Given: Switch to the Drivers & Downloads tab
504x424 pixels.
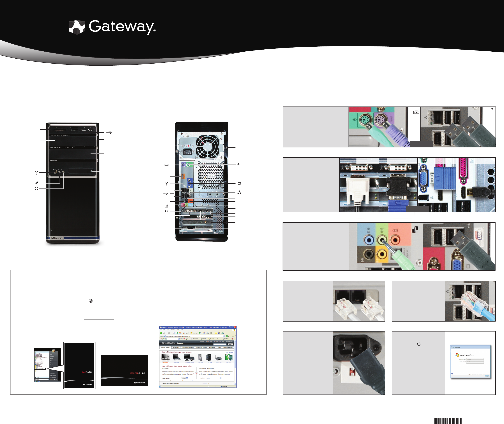Looking at the screenshot, I should click(x=188, y=347).
